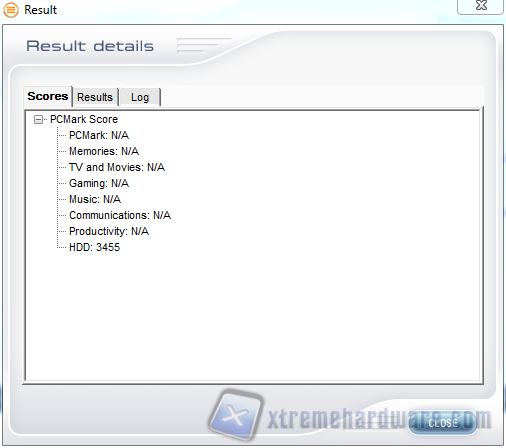The width and height of the screenshot is (506, 448).
Task: Switch to the Results tab
Action: (x=95, y=97)
